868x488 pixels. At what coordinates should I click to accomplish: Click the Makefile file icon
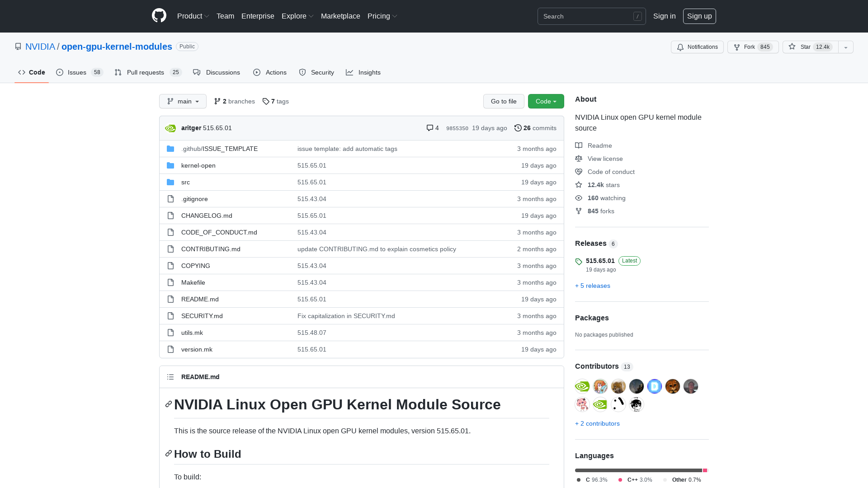(x=170, y=282)
